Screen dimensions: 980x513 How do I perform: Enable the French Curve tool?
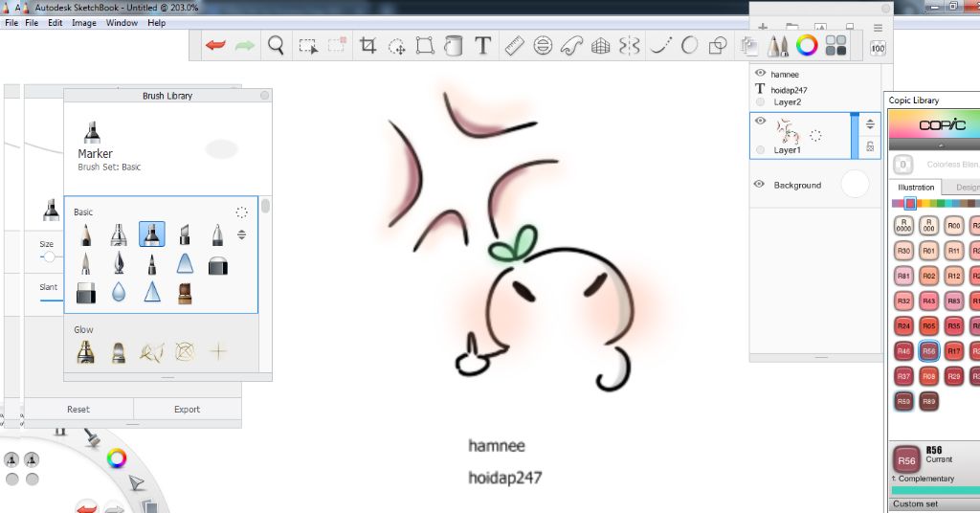tap(571, 46)
